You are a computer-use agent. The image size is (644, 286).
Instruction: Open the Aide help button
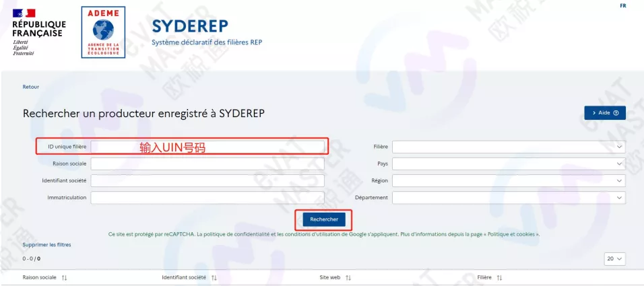point(605,113)
